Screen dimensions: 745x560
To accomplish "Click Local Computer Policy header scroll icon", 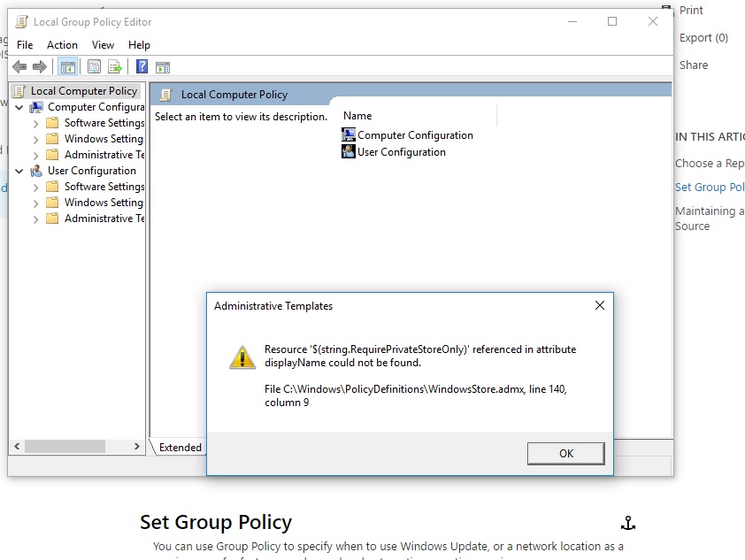I will [165, 95].
